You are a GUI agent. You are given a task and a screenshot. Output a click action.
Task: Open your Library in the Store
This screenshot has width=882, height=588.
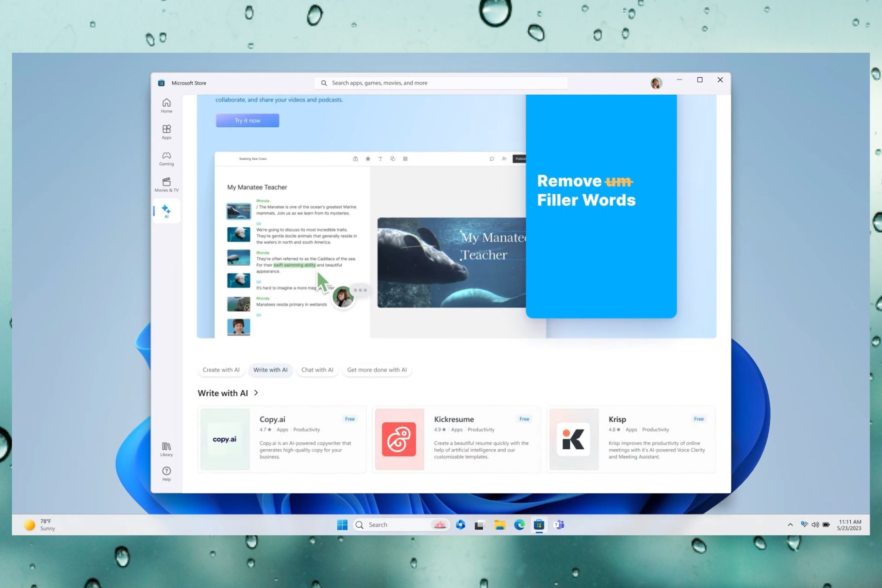(x=166, y=449)
